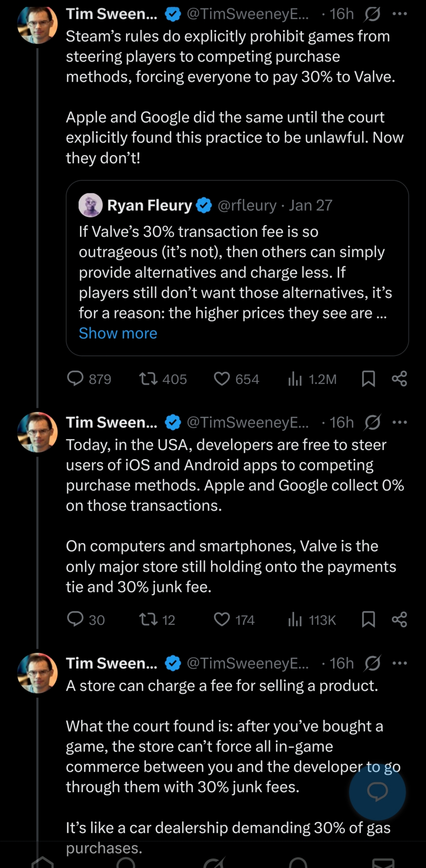Screen dimensions: 426x868
Task: View analytics showing 1.2M views
Action: (295, 379)
